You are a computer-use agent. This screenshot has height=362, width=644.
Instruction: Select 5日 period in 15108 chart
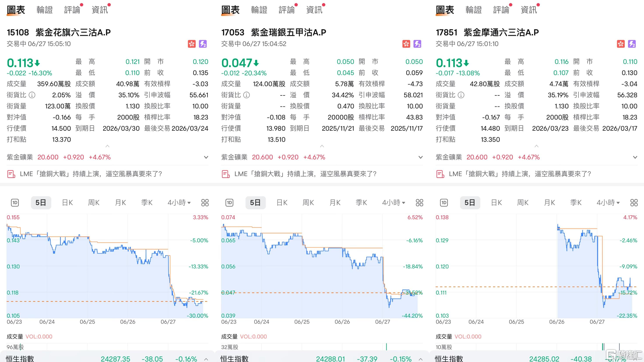(x=41, y=203)
